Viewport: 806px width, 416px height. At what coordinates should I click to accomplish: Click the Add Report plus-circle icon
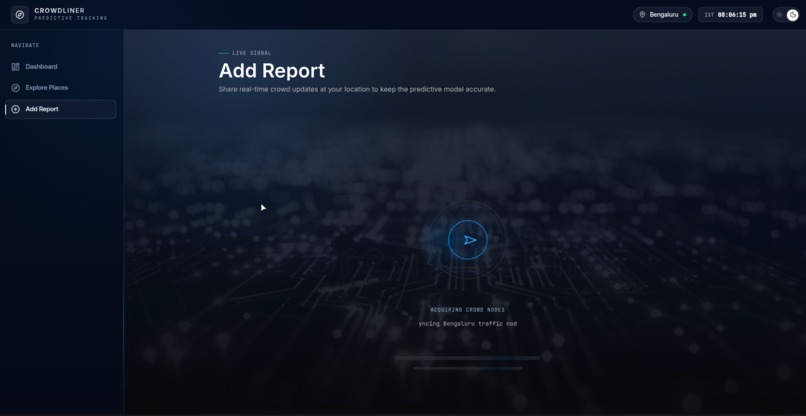tap(15, 109)
